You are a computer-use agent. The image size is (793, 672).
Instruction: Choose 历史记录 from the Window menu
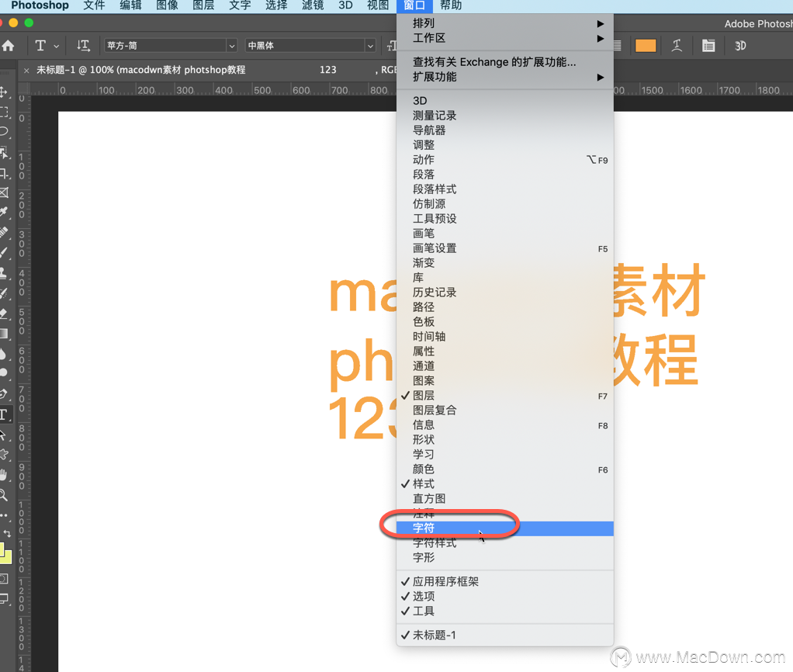pyautogui.click(x=504, y=293)
